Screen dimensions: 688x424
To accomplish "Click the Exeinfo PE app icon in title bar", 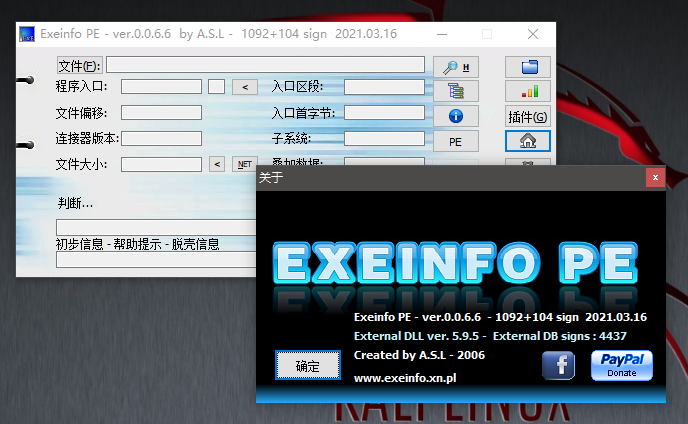I will (27, 34).
